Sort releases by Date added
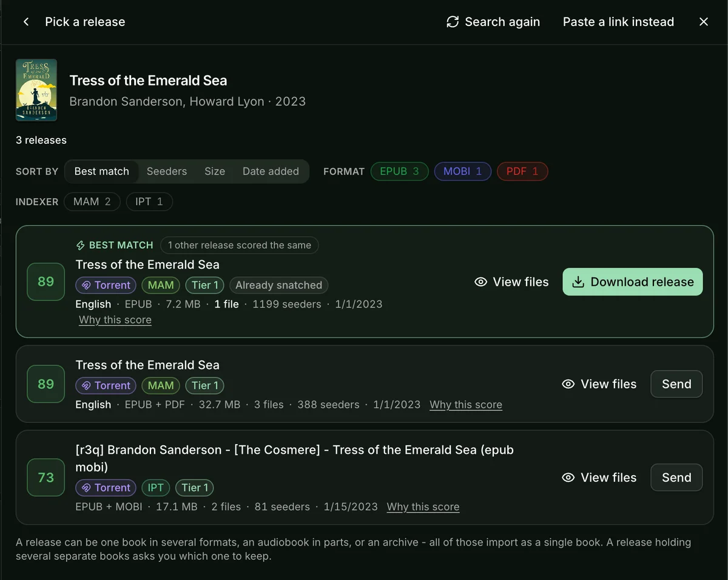Image resolution: width=728 pixels, height=580 pixels. 271,171
